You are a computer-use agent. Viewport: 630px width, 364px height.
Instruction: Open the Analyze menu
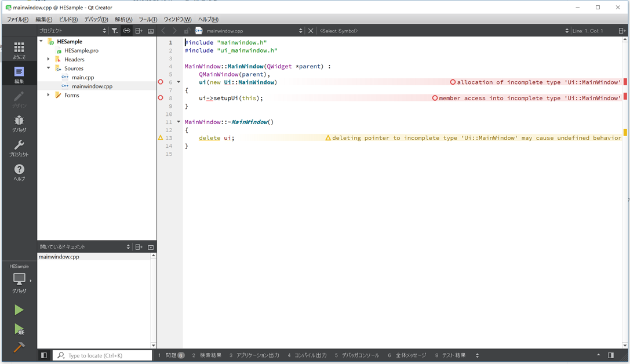123,19
